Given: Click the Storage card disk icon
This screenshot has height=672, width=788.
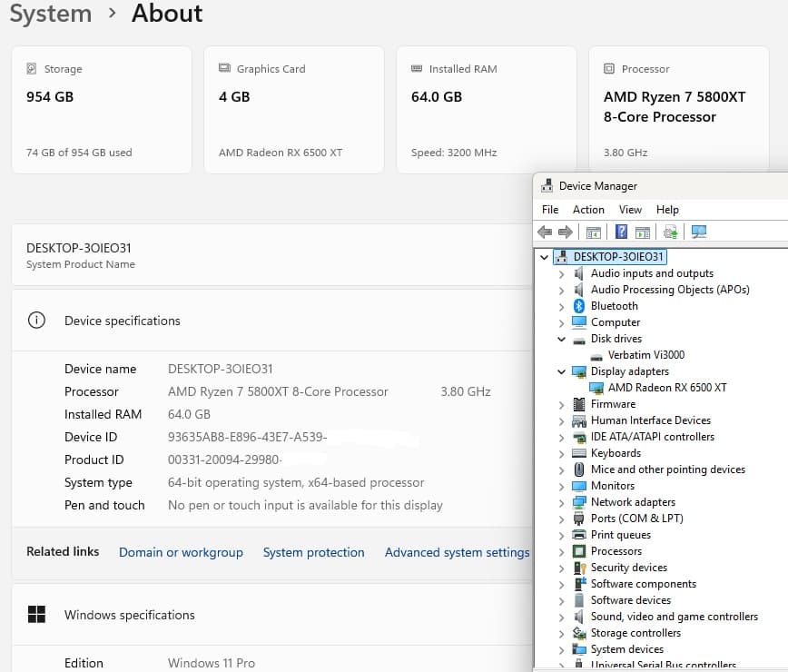Looking at the screenshot, I should coord(31,68).
